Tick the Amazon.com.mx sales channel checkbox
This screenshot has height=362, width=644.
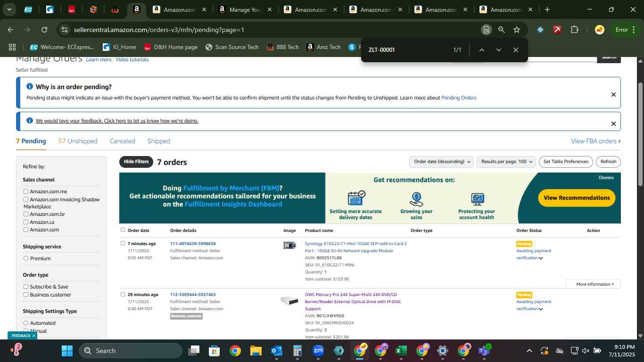[x=26, y=191]
